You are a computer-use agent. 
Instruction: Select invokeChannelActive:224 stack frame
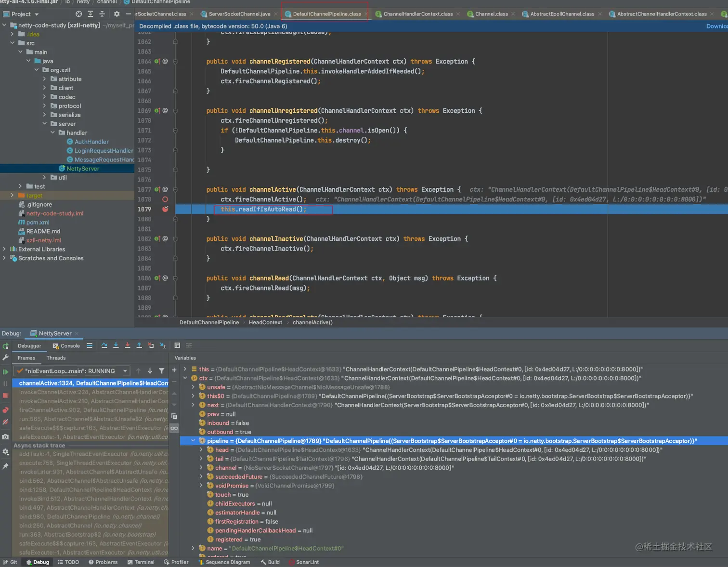(90, 392)
